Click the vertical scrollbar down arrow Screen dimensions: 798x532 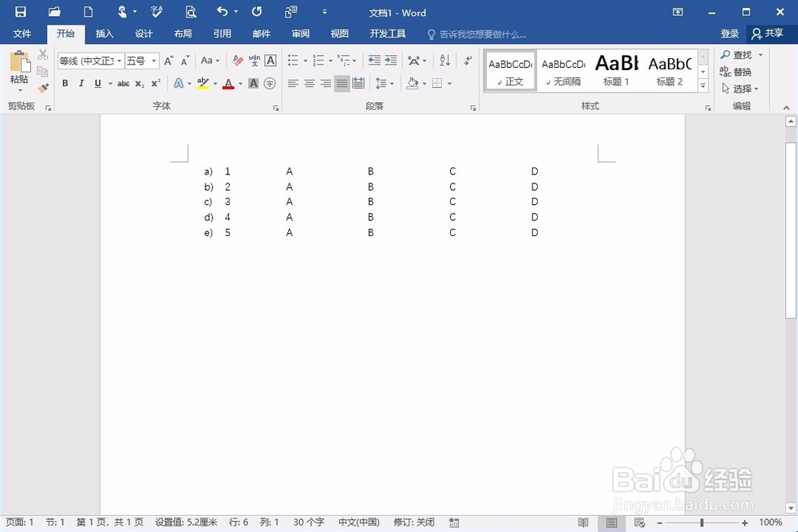[x=790, y=507]
